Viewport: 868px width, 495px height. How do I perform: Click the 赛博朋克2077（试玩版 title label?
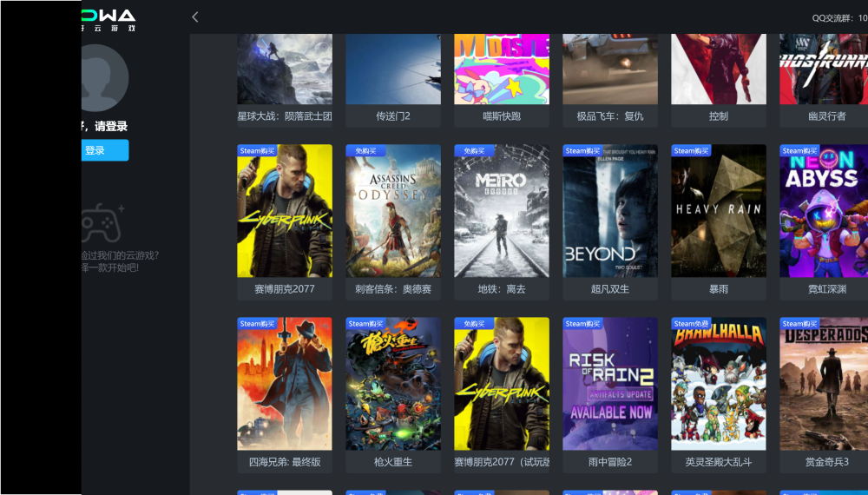click(502, 462)
